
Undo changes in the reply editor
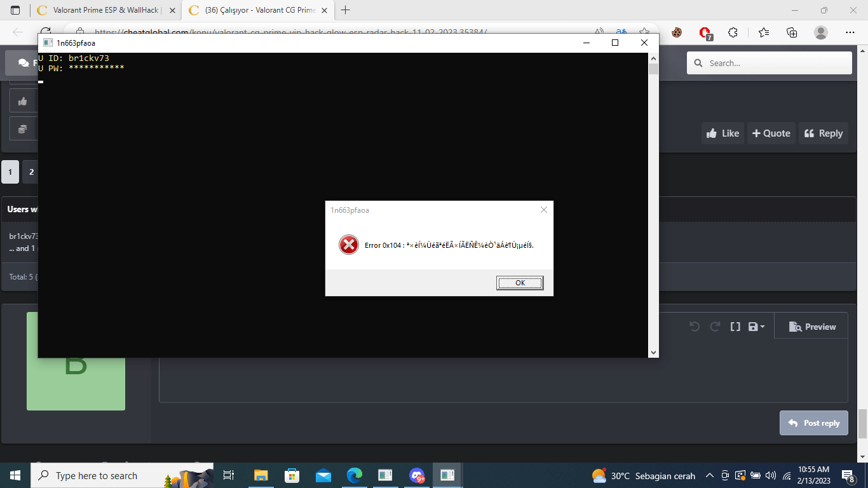click(694, 326)
